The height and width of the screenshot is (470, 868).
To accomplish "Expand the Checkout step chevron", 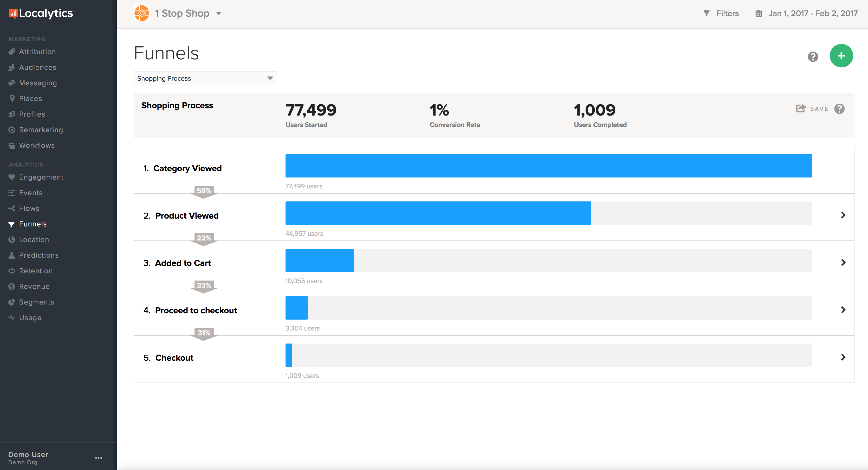I will (x=843, y=357).
